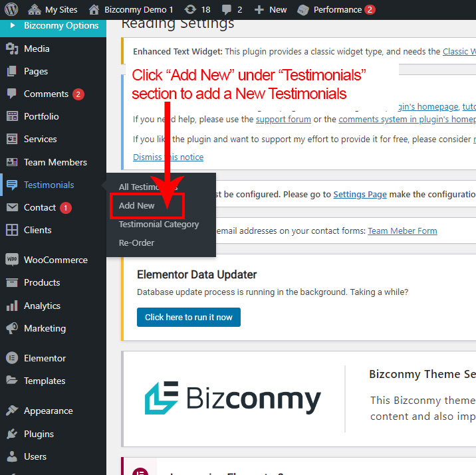Choose Testimonial Category from the submenu
This screenshot has height=475, width=476.
click(159, 225)
